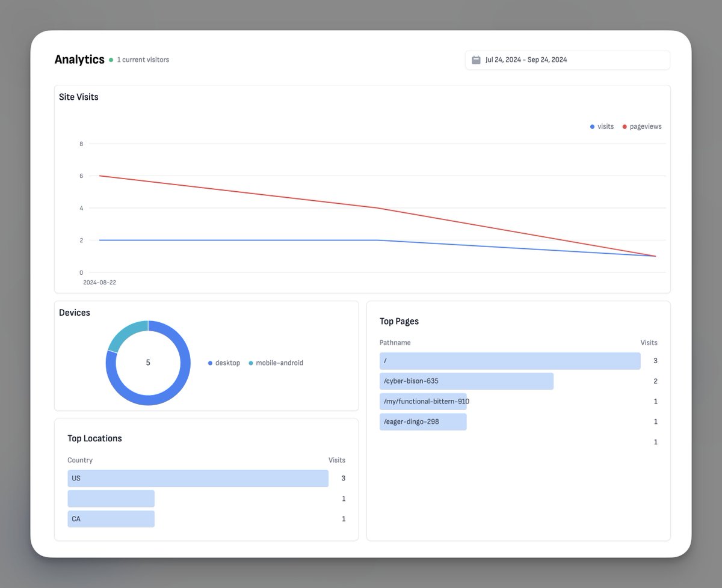Click the Devices panel heading
Viewport: 722px width, 588px height.
pyautogui.click(x=75, y=313)
